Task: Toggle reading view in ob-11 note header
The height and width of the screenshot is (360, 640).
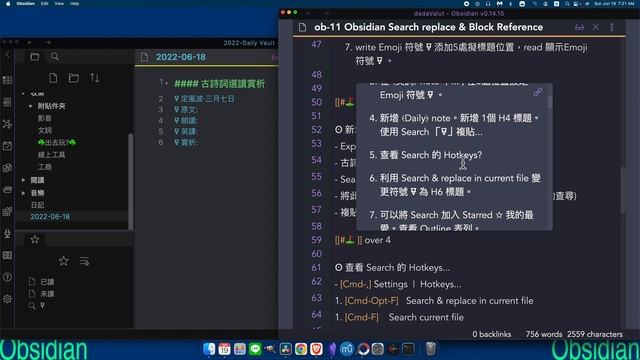Action: point(579,27)
